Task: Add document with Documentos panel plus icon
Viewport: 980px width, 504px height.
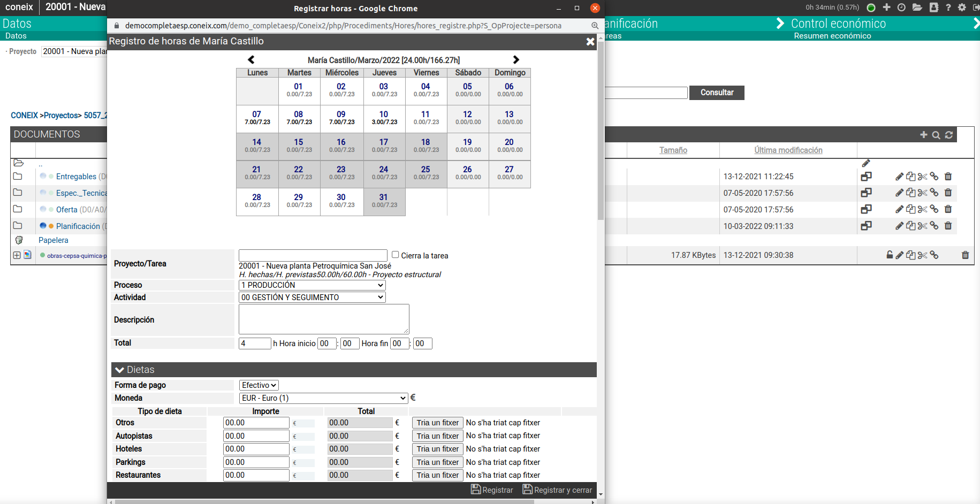Action: click(924, 135)
